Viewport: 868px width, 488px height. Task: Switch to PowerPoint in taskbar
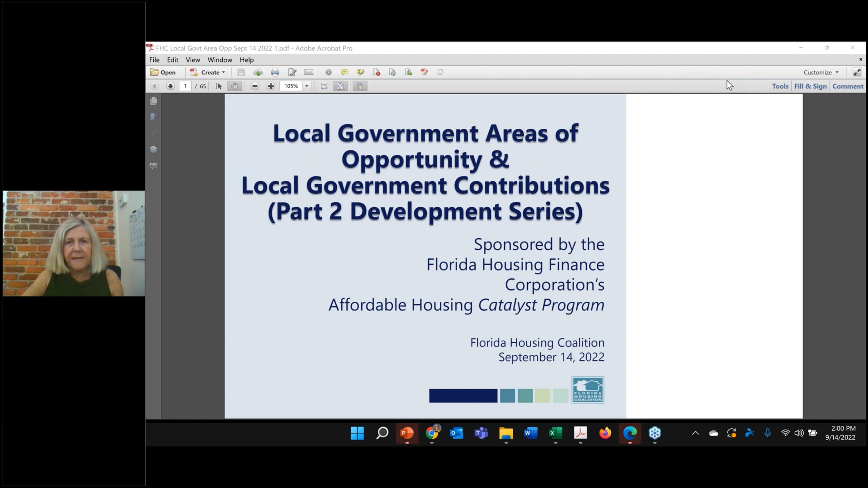[x=407, y=433]
